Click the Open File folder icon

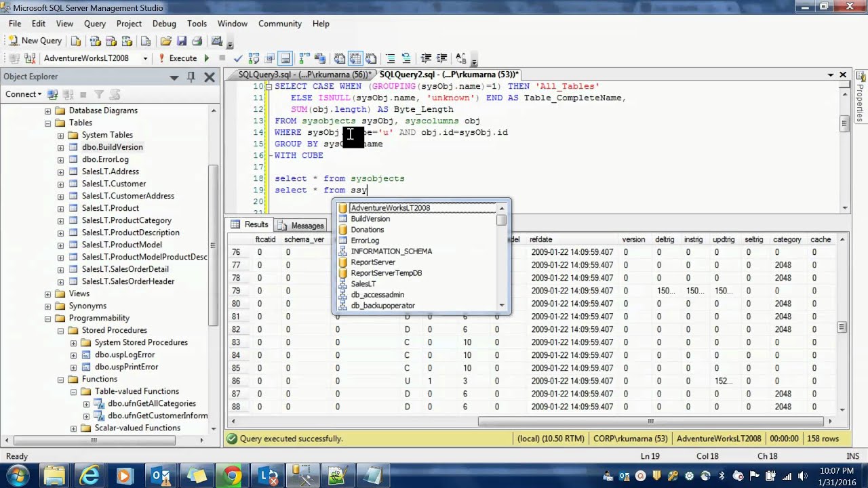165,41
